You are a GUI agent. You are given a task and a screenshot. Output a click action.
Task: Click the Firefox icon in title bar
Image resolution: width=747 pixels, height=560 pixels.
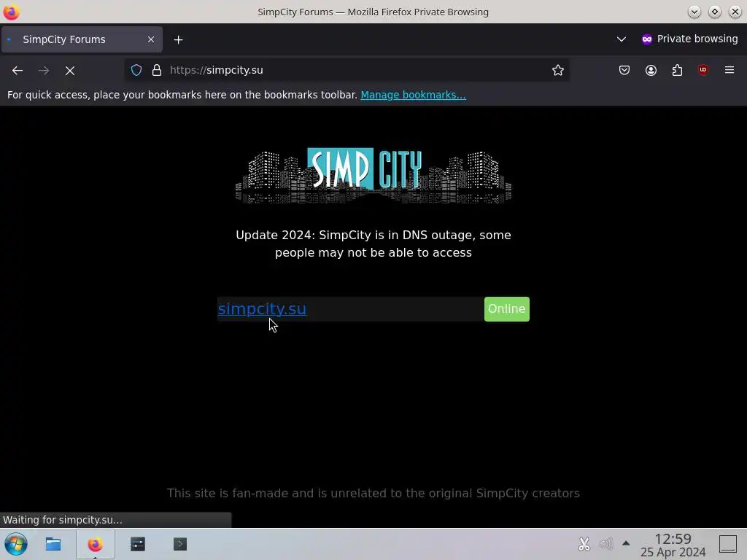point(12,12)
